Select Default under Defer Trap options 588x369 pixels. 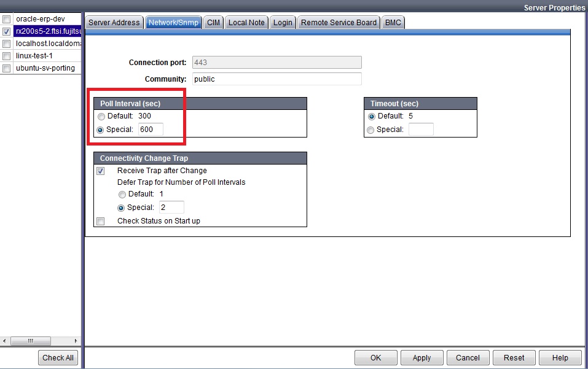[x=123, y=195]
